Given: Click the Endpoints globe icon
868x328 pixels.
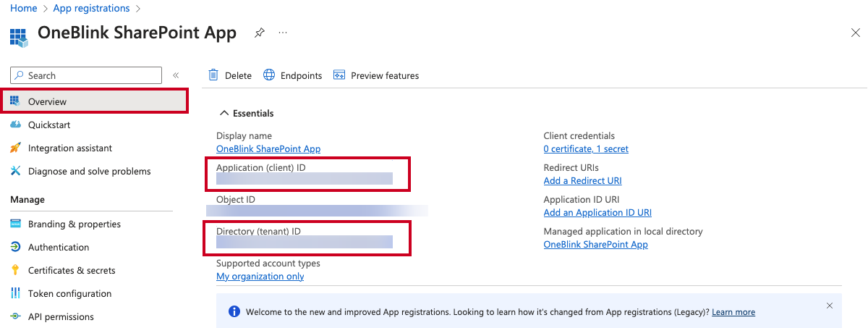Looking at the screenshot, I should pyautogui.click(x=269, y=75).
